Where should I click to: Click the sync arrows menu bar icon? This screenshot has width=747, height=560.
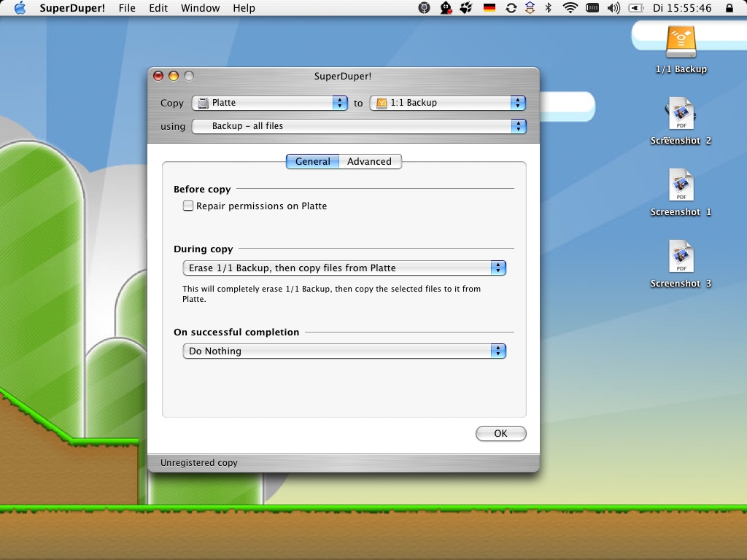coord(511,8)
